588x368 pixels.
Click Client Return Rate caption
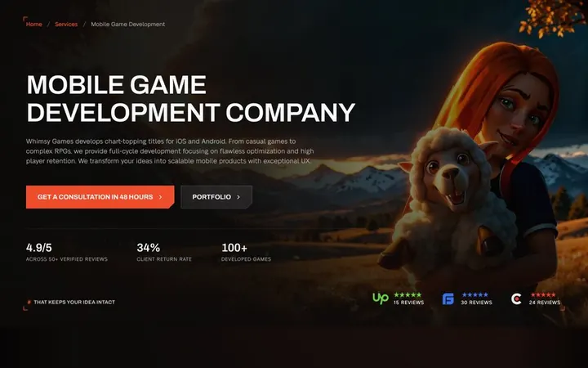(x=164, y=259)
